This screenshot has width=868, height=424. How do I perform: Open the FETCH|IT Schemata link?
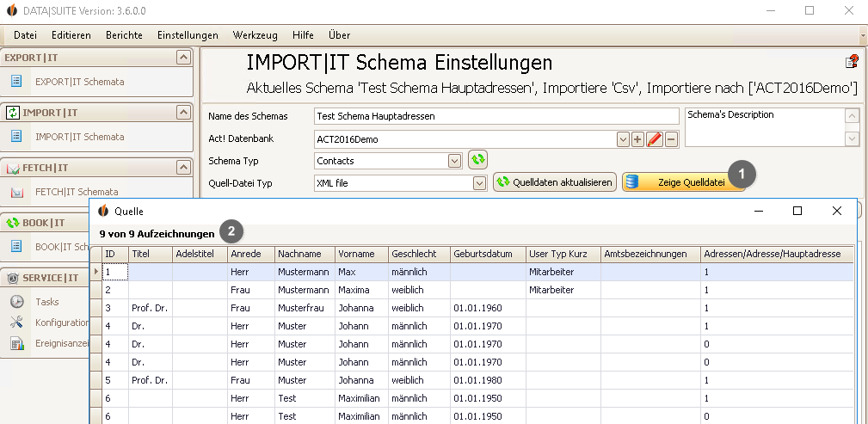[x=77, y=192]
